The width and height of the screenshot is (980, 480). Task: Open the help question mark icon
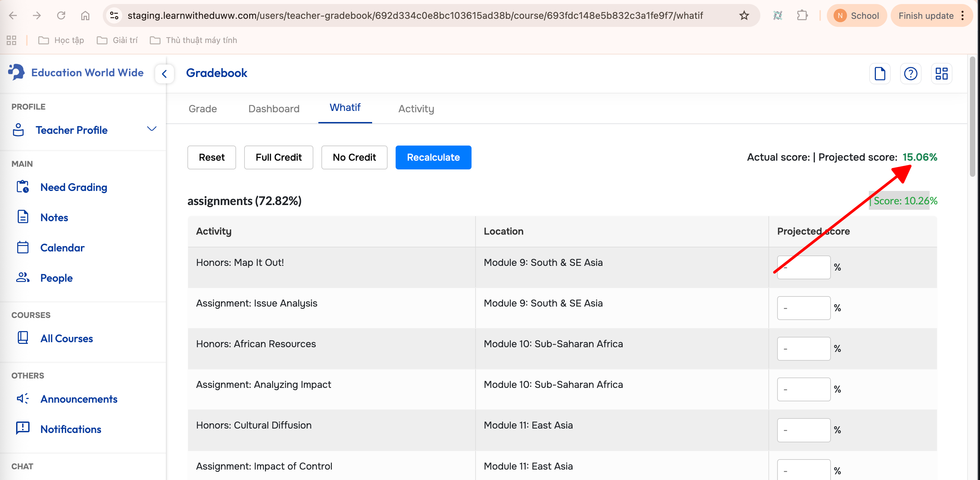pyautogui.click(x=910, y=74)
